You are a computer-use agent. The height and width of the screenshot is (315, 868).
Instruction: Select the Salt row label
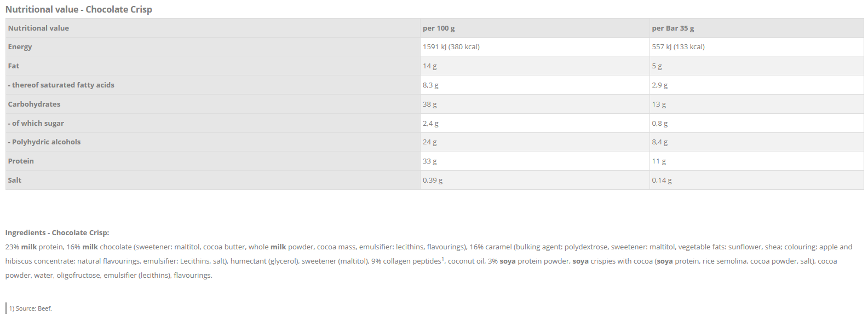[15, 180]
